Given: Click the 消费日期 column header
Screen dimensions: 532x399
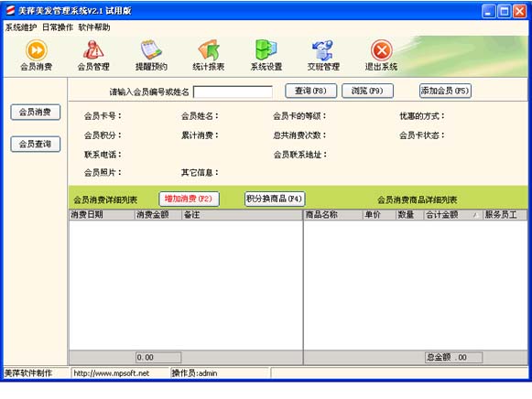Looking at the screenshot, I should pos(102,214).
